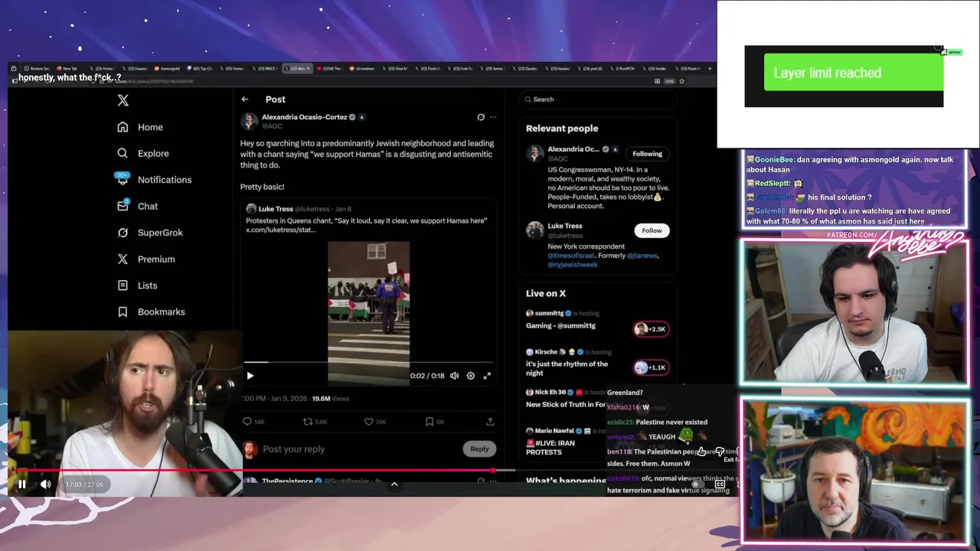Click +1.1K listeners badge
Viewport: 980px width, 551px height.
tap(651, 367)
